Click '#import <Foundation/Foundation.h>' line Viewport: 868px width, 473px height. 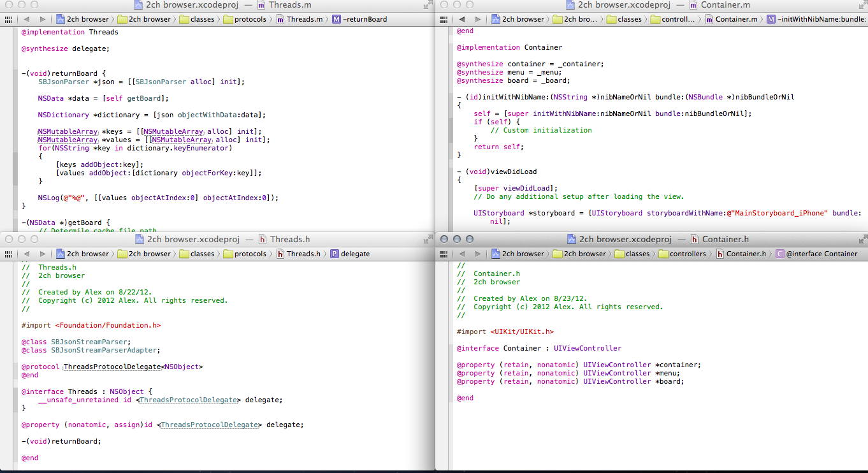(x=91, y=325)
